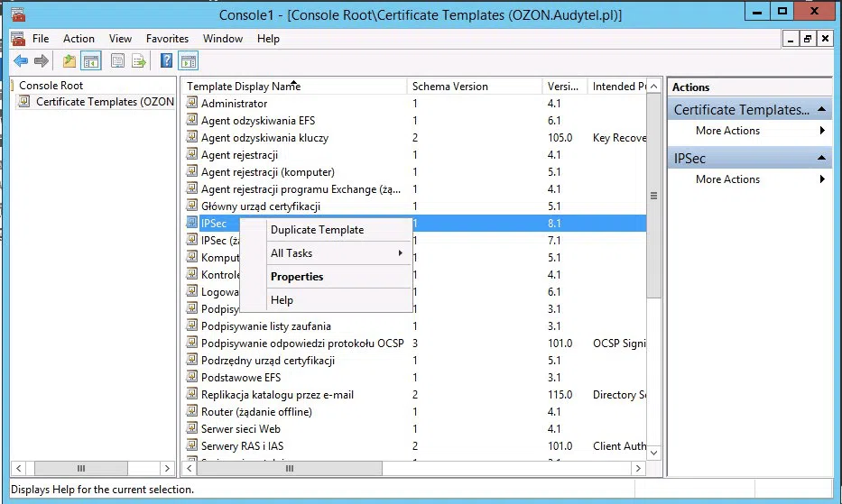Toggle Show/Hide Console Tree toolbar icon

click(90, 61)
